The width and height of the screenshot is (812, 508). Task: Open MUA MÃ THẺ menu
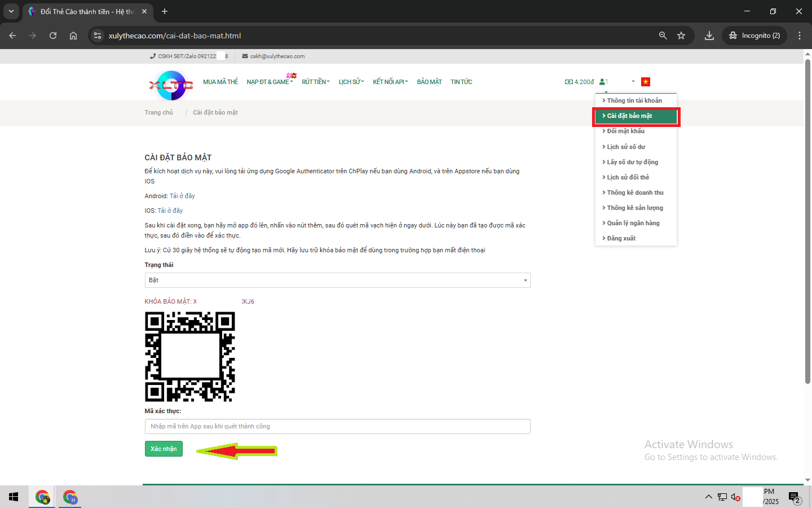[220, 82]
